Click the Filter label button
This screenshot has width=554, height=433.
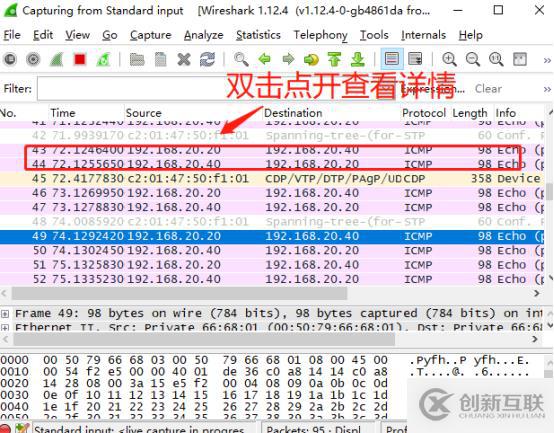pyautogui.click(x=18, y=88)
